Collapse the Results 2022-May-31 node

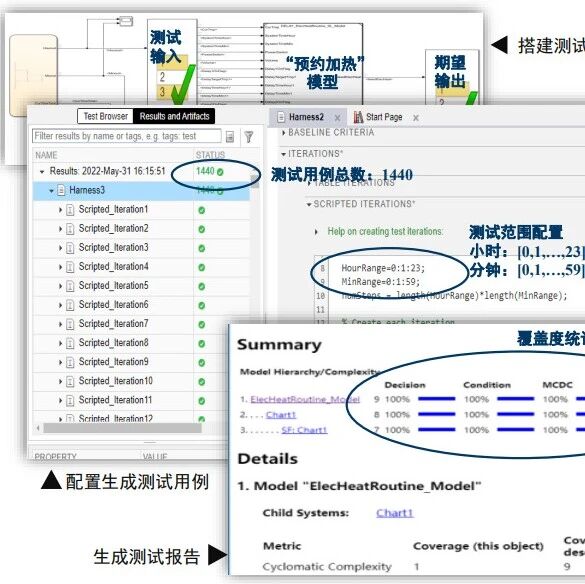[x=42, y=172]
